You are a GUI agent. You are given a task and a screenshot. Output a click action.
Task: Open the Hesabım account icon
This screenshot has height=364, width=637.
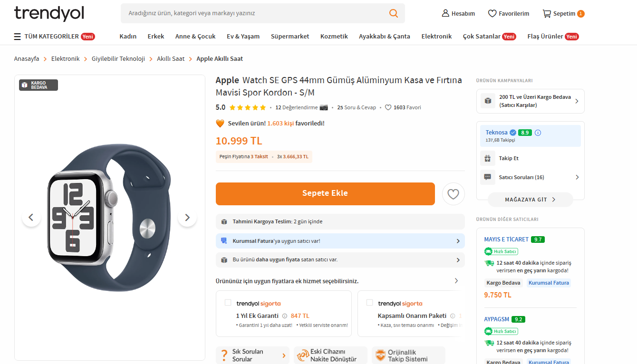pyautogui.click(x=445, y=13)
